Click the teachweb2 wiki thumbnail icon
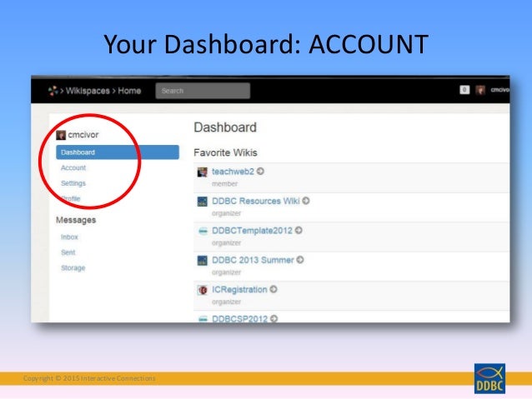The height and width of the screenshot is (399, 532). tap(203, 172)
